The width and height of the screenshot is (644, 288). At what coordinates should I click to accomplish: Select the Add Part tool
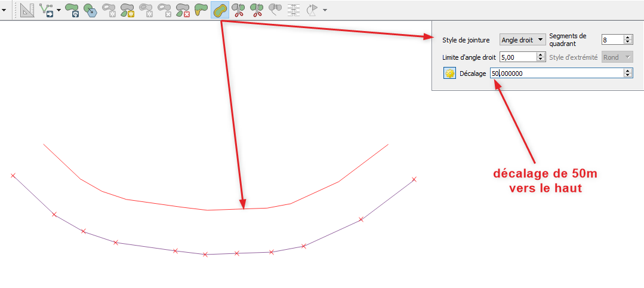pyautogui.click(x=127, y=10)
